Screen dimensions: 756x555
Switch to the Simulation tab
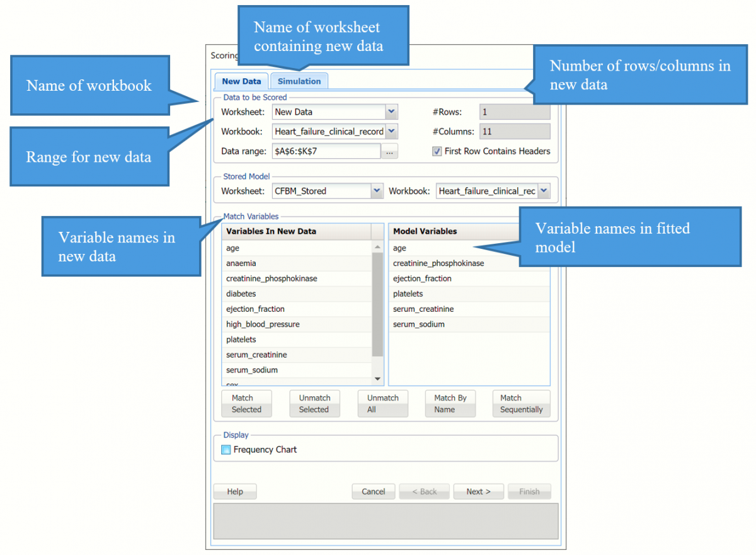(x=299, y=81)
